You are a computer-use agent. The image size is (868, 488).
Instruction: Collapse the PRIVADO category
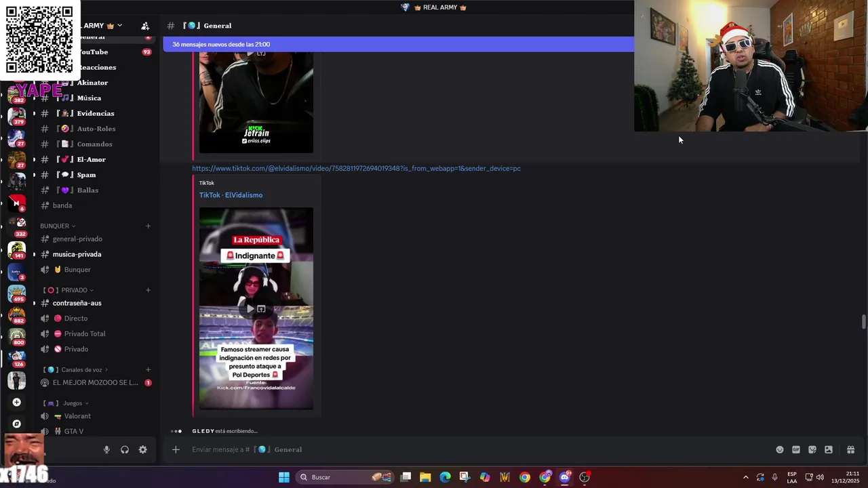pos(68,290)
